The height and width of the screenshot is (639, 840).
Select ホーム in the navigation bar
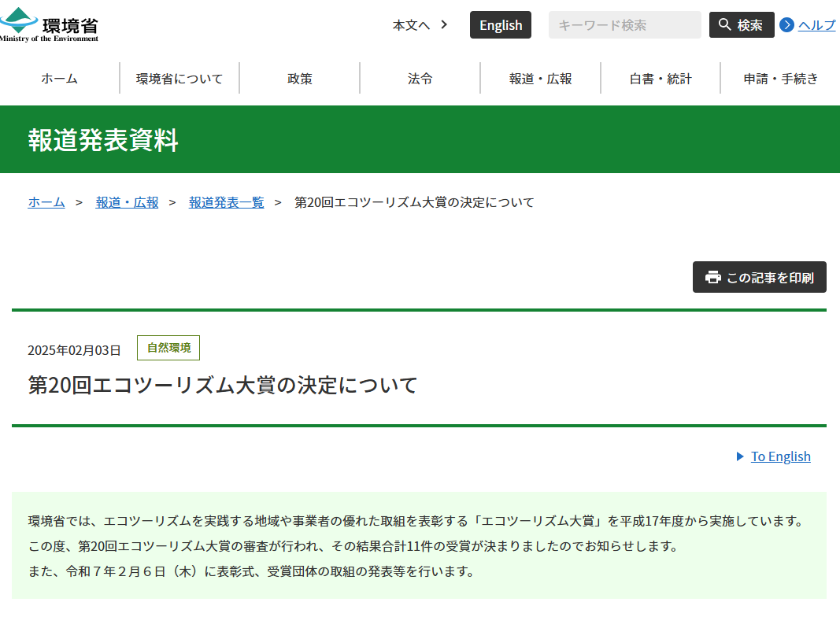pos(60,78)
